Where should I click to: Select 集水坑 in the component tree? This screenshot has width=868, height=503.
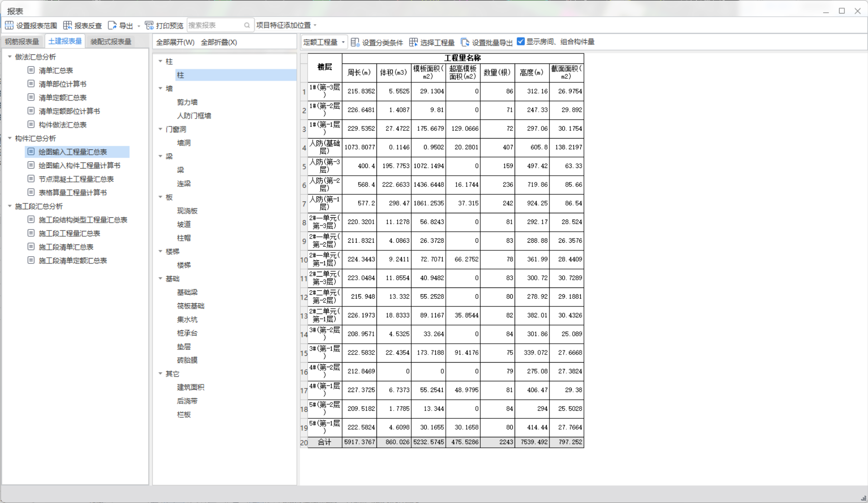(187, 320)
